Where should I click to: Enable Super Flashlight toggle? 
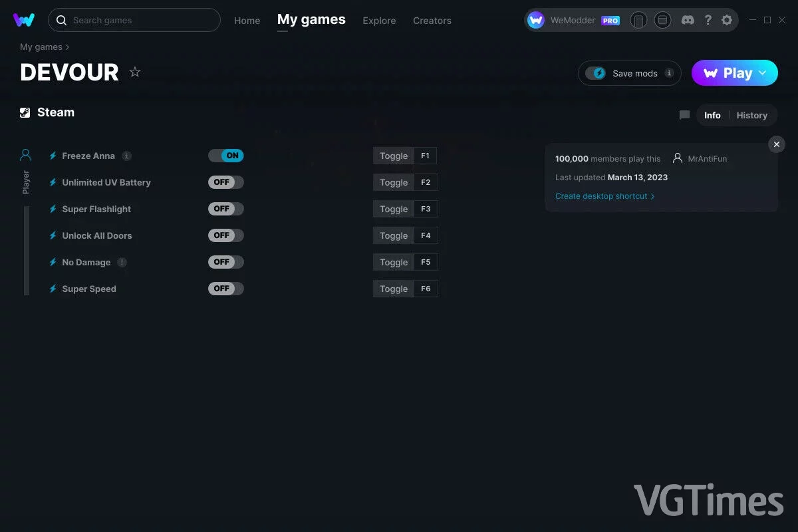coord(226,209)
